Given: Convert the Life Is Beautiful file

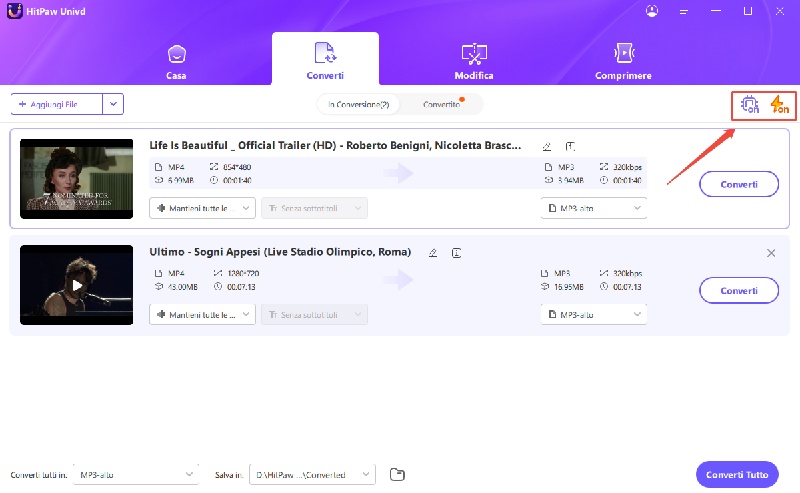Looking at the screenshot, I should (x=738, y=184).
